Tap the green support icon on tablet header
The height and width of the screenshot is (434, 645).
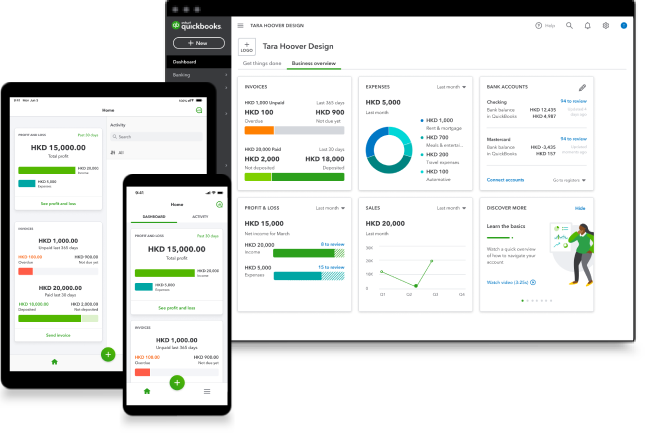pos(199,110)
